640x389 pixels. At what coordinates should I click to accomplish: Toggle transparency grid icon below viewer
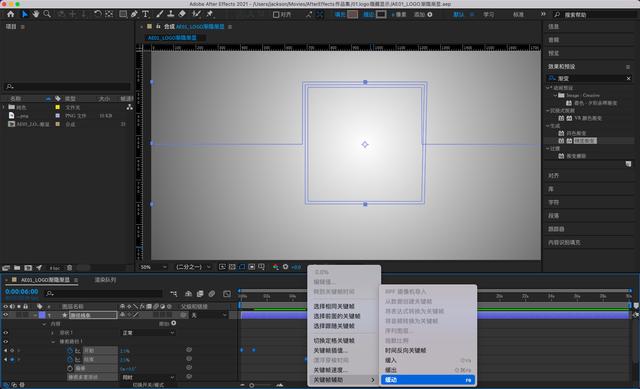pos(232,267)
